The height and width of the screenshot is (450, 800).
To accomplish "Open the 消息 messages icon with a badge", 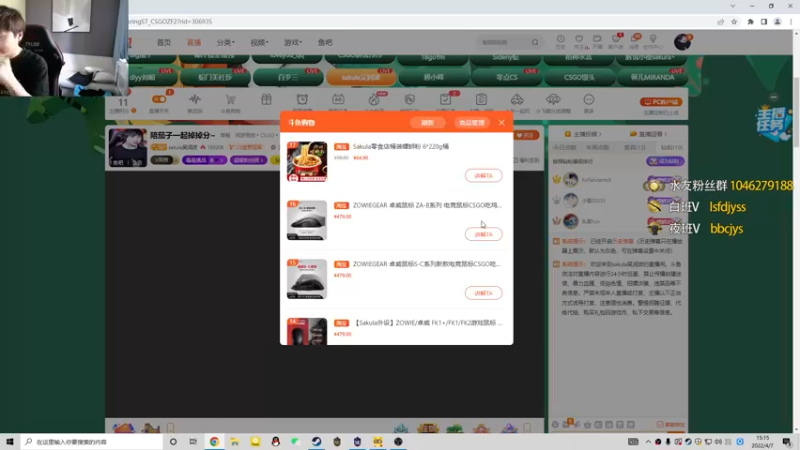I will [635, 41].
